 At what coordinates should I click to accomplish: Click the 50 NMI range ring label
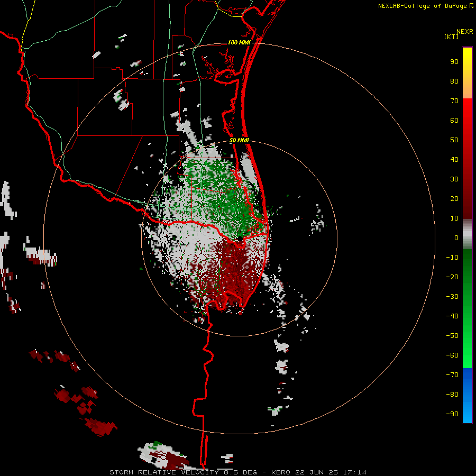click(239, 140)
